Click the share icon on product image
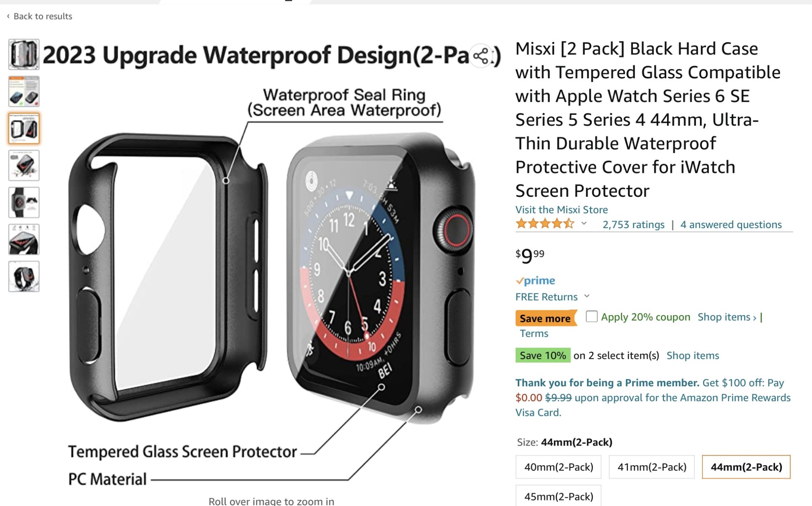Viewport: 812px width, 506px height. (481, 56)
